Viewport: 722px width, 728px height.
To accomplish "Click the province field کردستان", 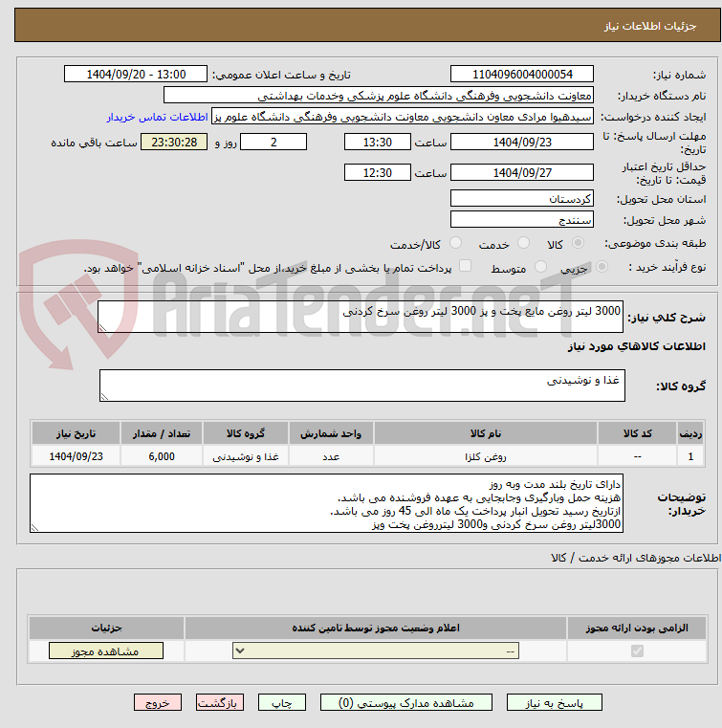I will (522, 198).
